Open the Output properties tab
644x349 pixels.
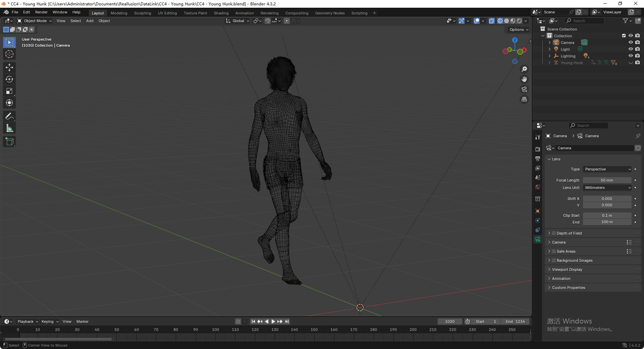click(x=538, y=158)
